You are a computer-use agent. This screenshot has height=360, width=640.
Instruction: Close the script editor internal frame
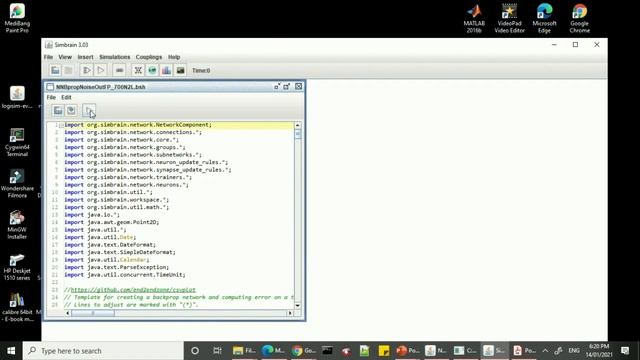(298, 87)
